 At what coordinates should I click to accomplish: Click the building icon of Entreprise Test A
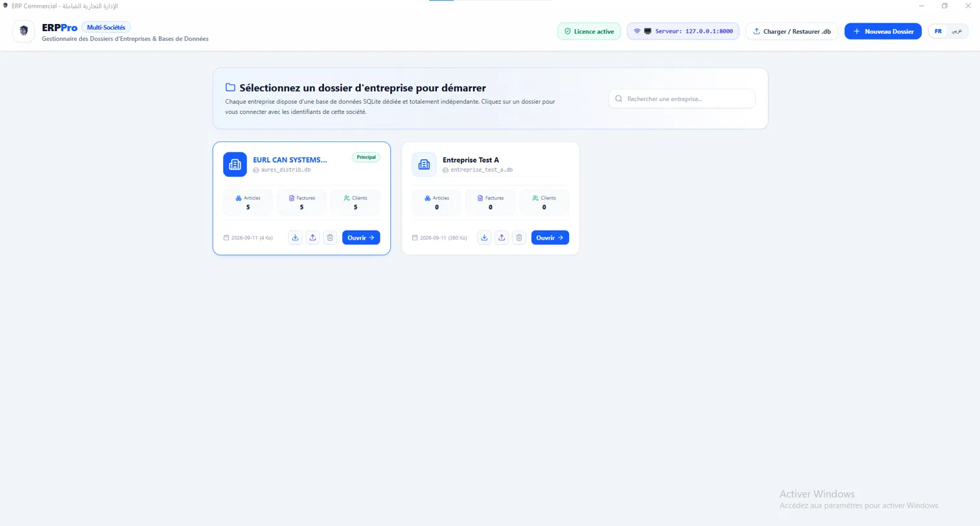click(424, 165)
